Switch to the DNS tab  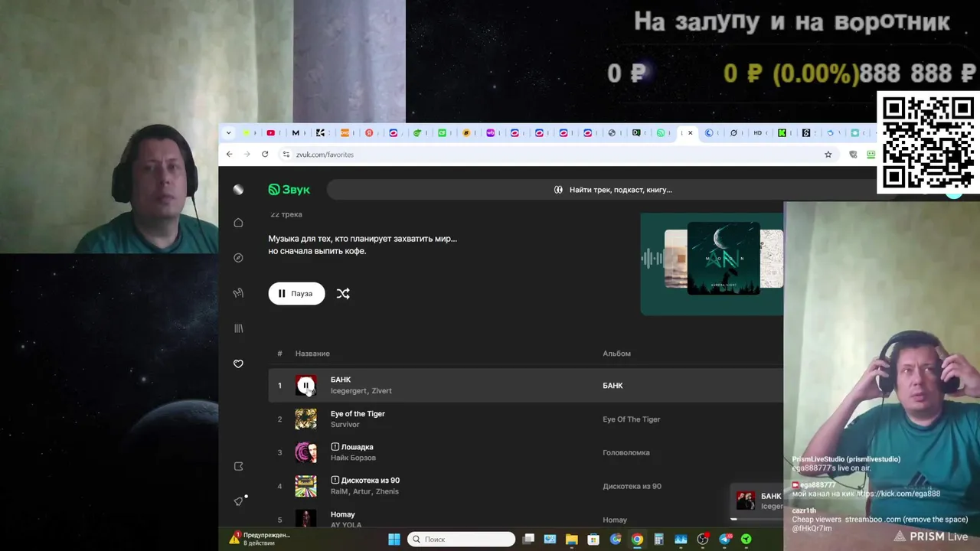pyautogui.click(x=345, y=132)
